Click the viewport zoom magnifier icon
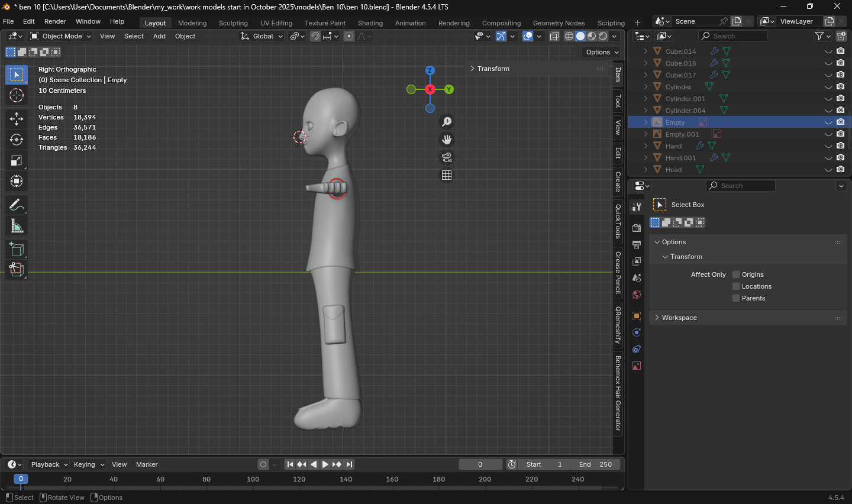852x504 pixels. pyautogui.click(x=447, y=122)
